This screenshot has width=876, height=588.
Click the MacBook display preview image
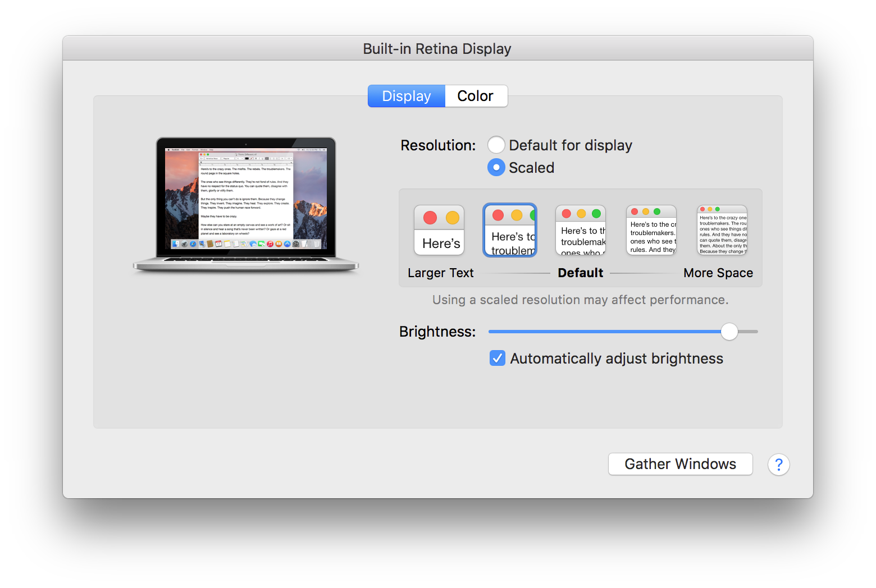tap(246, 205)
